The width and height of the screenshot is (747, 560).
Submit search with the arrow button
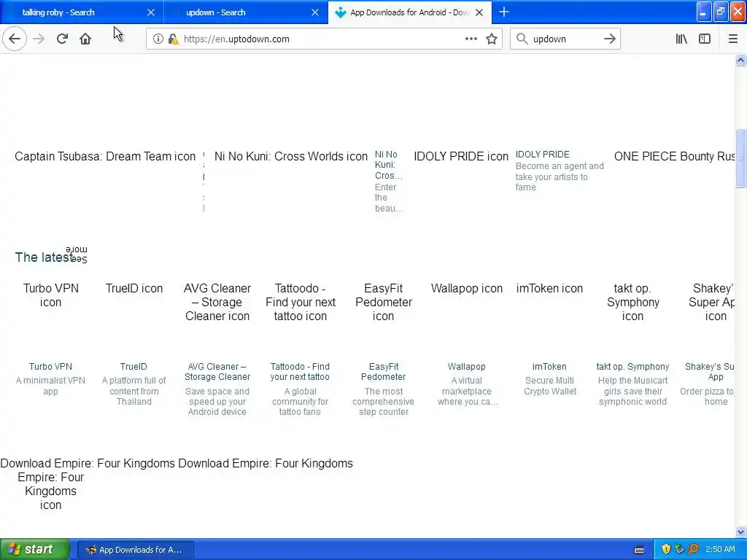tap(610, 39)
